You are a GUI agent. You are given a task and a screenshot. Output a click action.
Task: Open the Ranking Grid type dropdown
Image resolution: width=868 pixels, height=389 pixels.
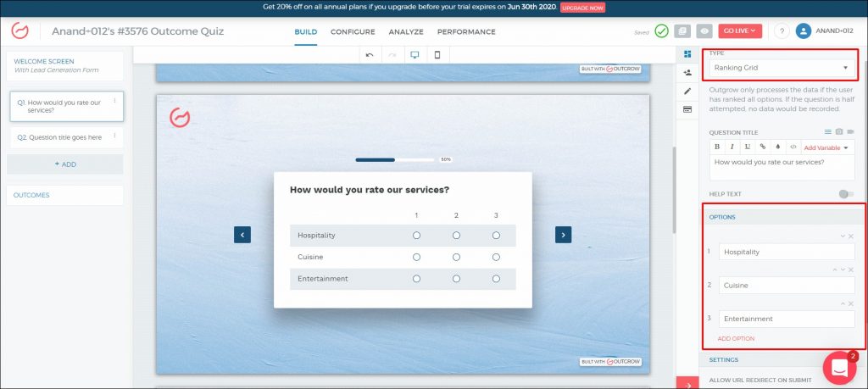(781, 68)
